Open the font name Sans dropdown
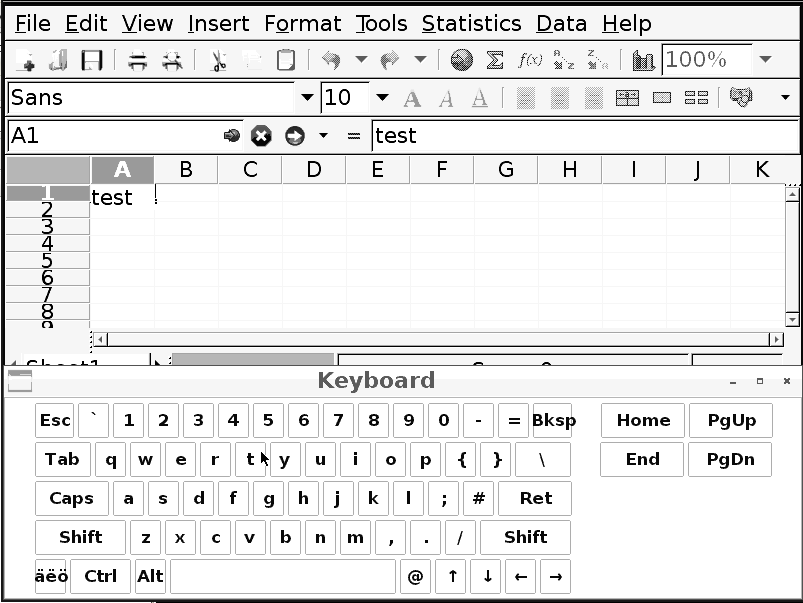Image resolution: width=803 pixels, height=603 pixels. point(307,98)
